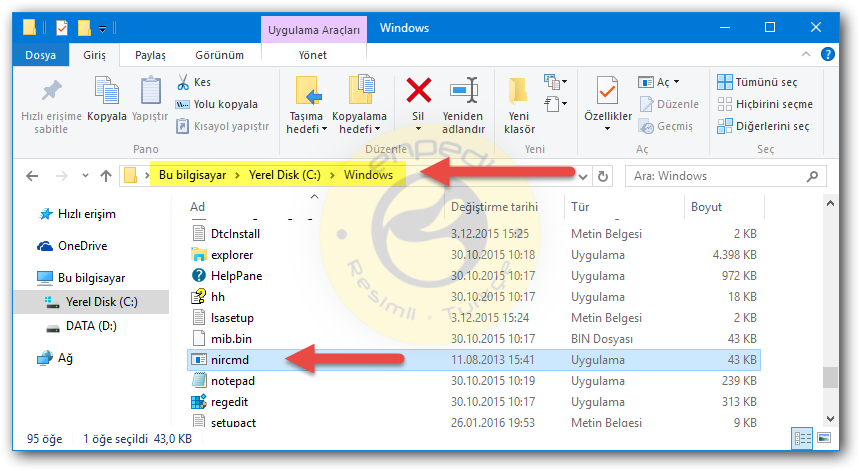The width and height of the screenshot is (860, 471).
Task: Create a Yeni klasör
Action: point(519,105)
